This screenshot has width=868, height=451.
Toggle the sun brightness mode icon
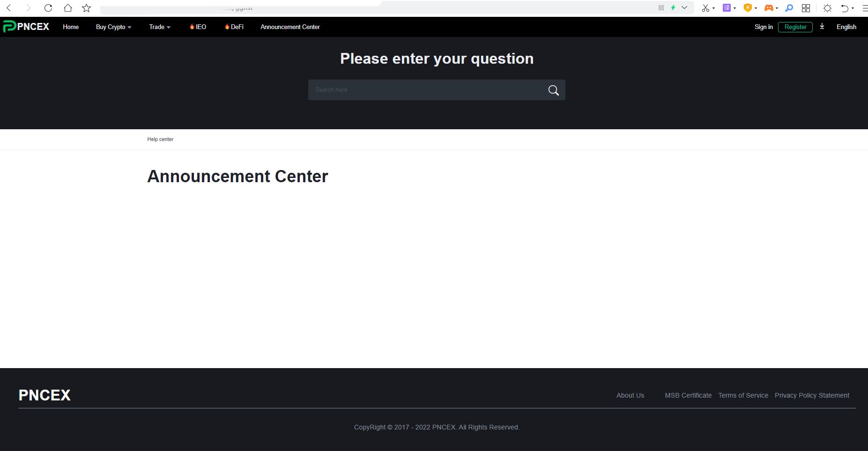(827, 8)
